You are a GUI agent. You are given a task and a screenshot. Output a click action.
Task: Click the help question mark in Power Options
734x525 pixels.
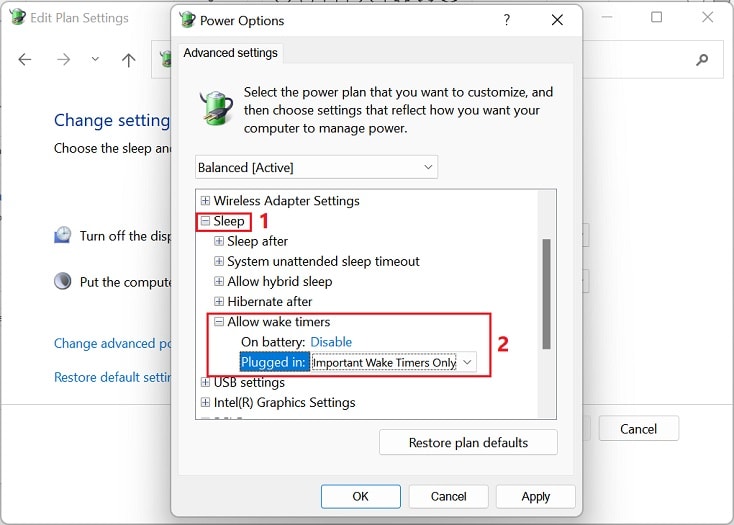506,20
